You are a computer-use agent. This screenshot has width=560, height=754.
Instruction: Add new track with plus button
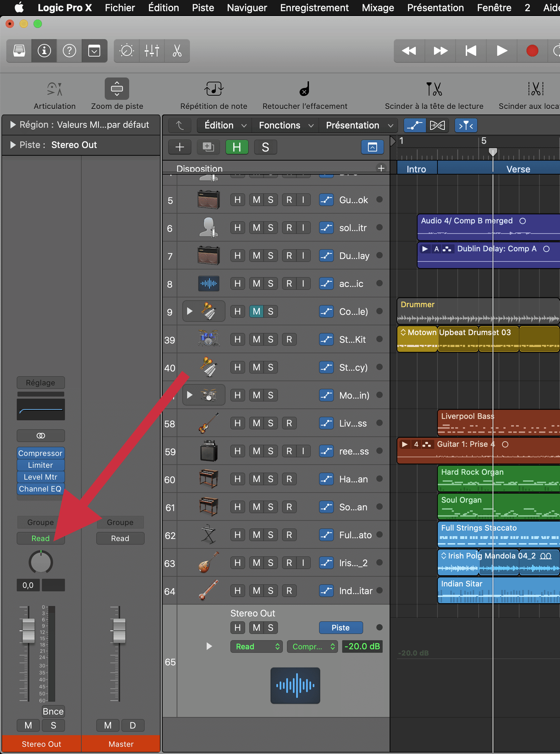(179, 147)
